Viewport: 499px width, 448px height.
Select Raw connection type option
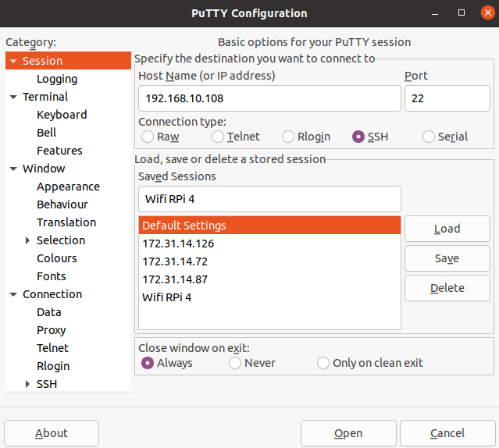148,137
